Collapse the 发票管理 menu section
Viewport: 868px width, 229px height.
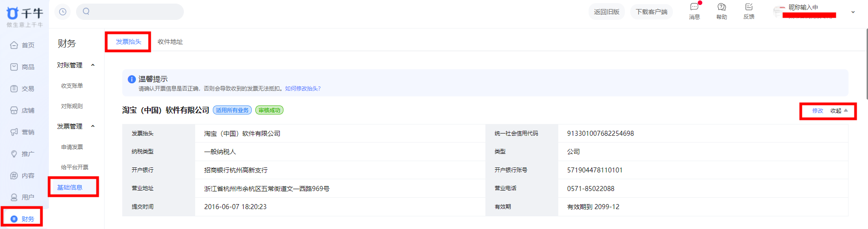(x=93, y=126)
